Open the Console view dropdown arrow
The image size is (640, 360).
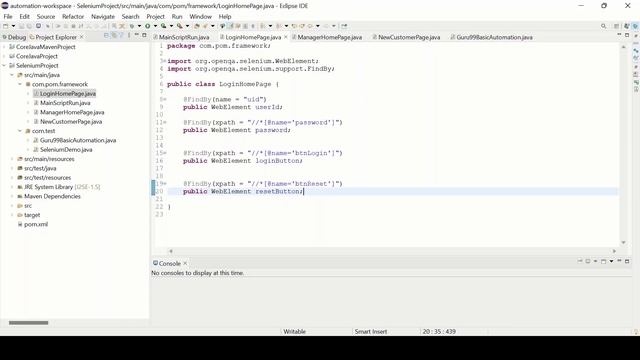(x=611, y=261)
